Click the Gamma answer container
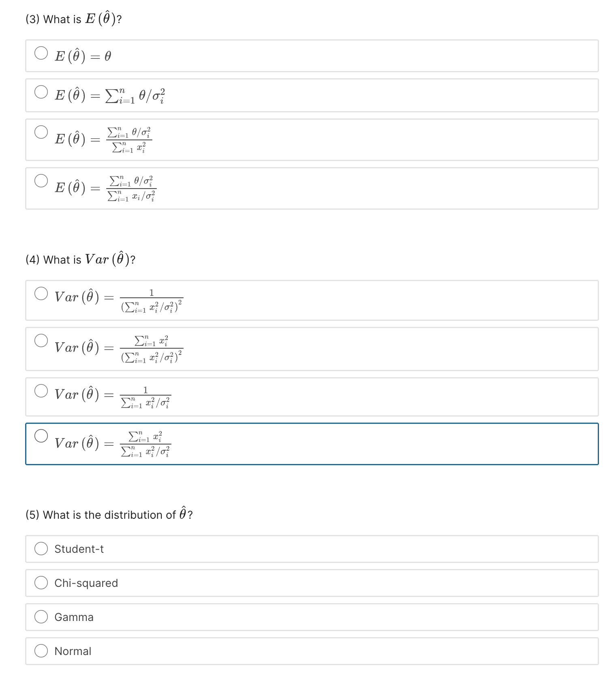The image size is (616, 683). [308, 617]
